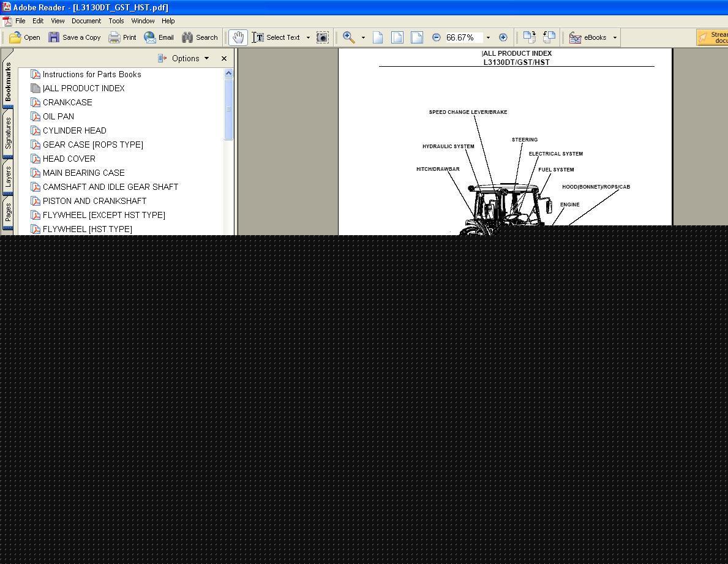Open the FLYWHEEL [HST TYPE] bookmark
The image size is (728, 564).
point(88,229)
